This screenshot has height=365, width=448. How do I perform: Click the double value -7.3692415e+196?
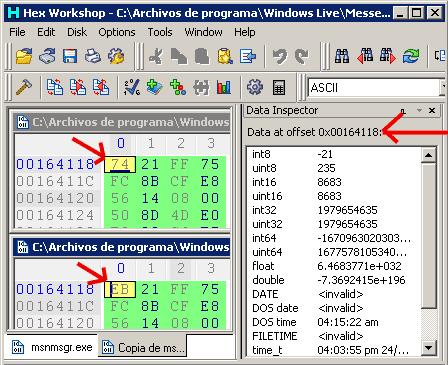(x=361, y=280)
